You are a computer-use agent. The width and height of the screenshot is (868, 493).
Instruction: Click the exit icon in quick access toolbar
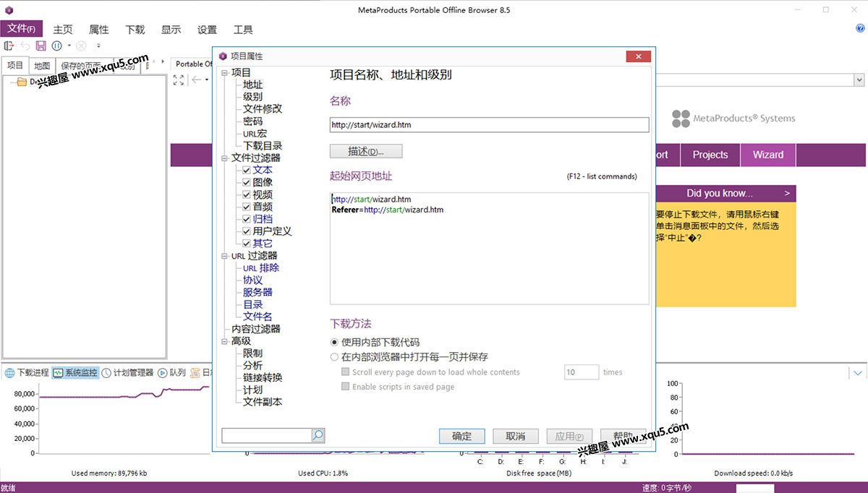9,46
